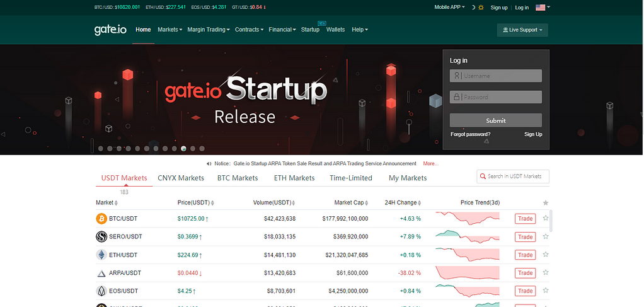Image resolution: width=644 pixels, height=307 pixels.
Task: Click the EOS coin icon
Action: (x=101, y=291)
